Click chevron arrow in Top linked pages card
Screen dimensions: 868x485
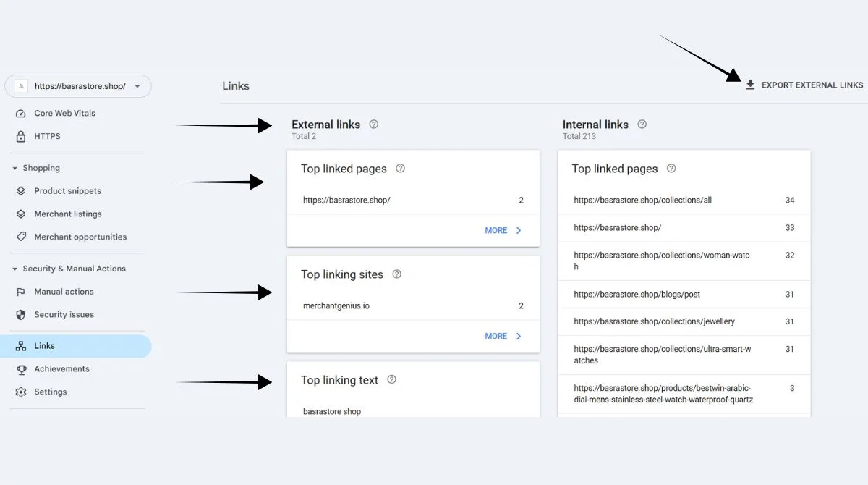[519, 230]
